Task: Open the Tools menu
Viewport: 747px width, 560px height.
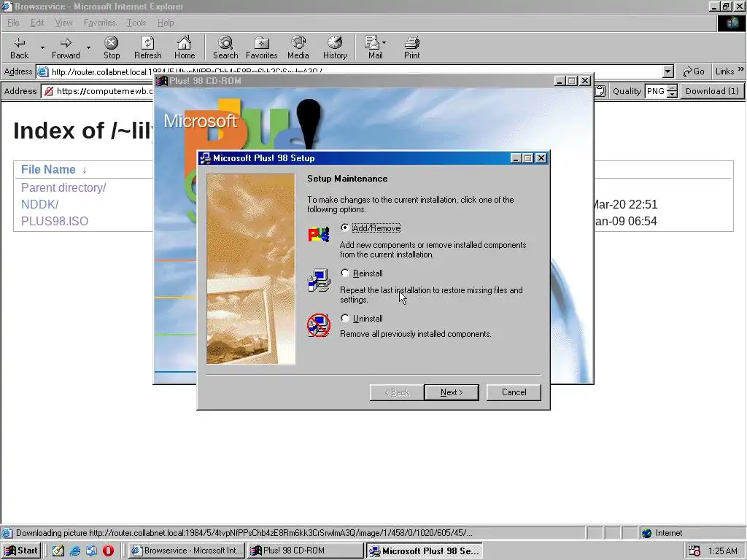Action: point(136,23)
